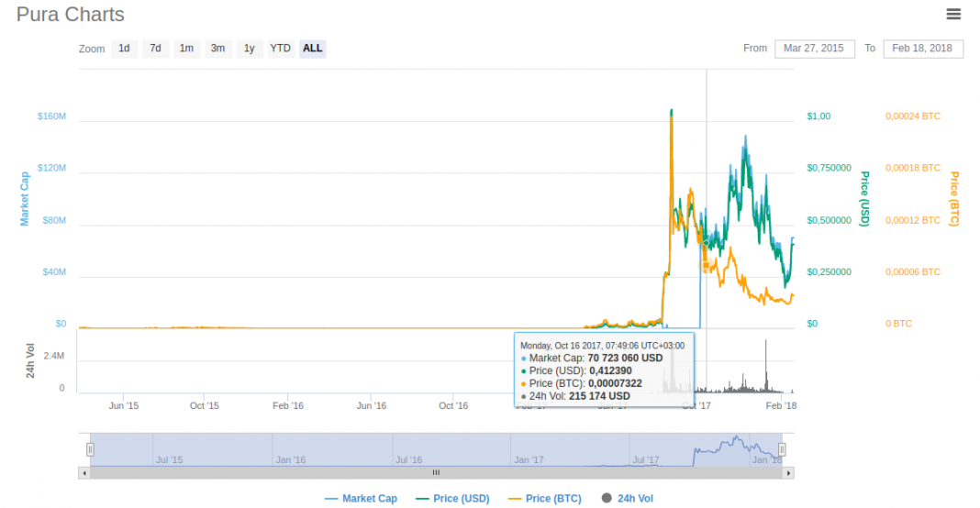Click the 0,00024 BTC axis label

(912, 116)
